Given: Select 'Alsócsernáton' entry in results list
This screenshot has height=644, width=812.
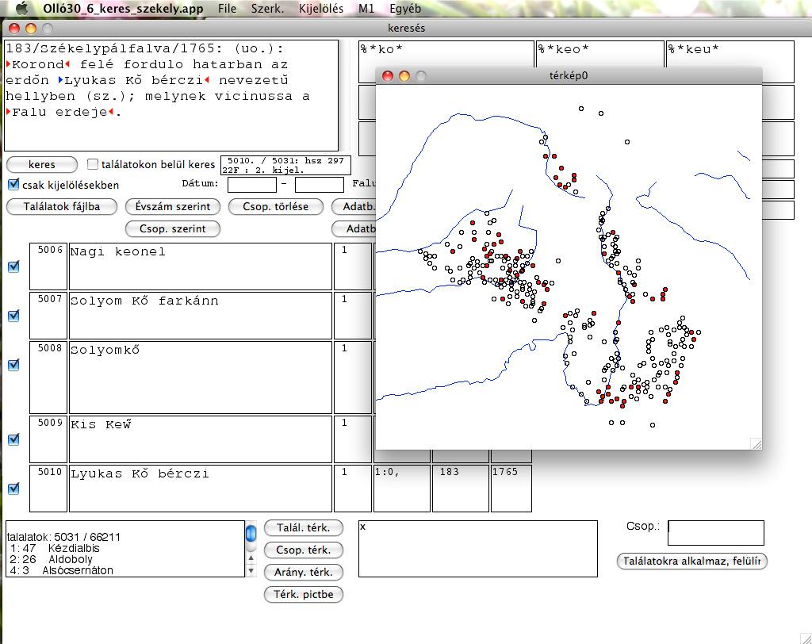Looking at the screenshot, I should tap(78, 570).
